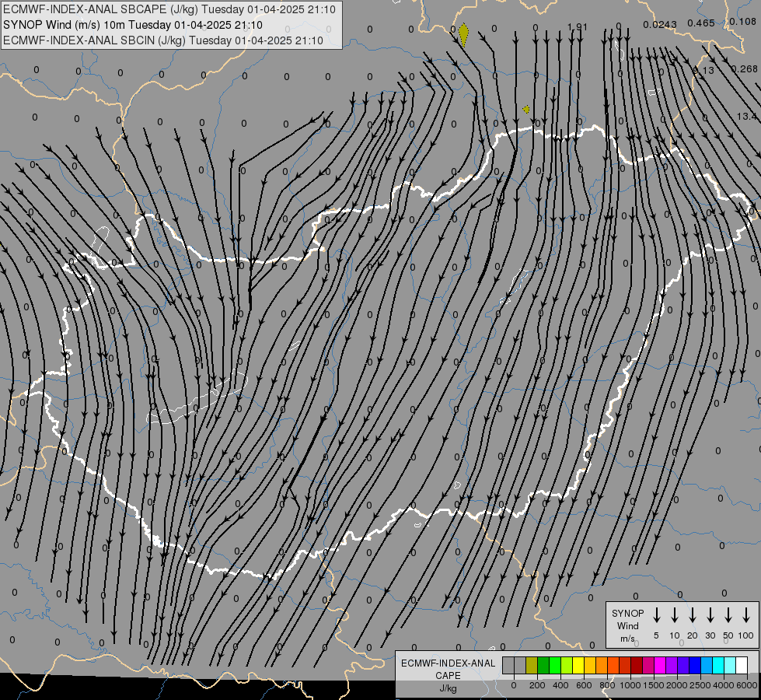The height and width of the screenshot is (700, 761).
Task: Pick the violet purple CAPE legend swatch
Action: pos(672,665)
